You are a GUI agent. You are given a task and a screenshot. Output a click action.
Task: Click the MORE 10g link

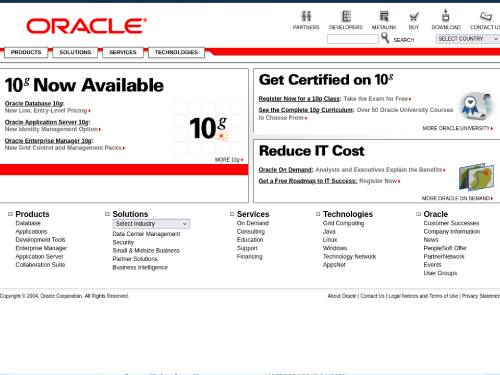click(229, 160)
